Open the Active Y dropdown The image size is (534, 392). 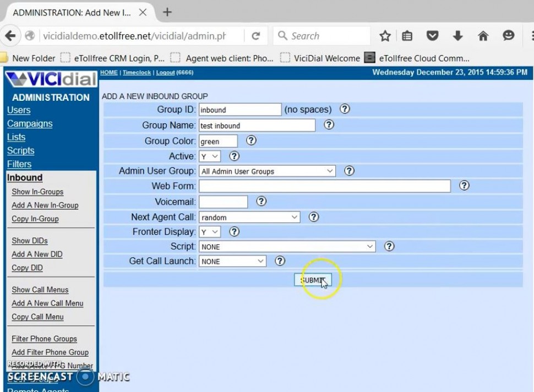[x=210, y=156]
